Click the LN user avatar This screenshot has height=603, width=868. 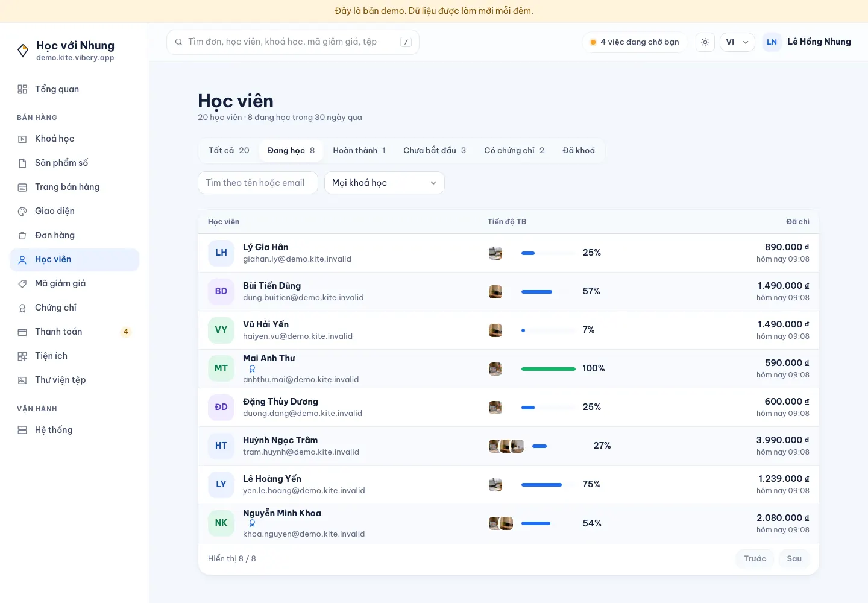[772, 42]
